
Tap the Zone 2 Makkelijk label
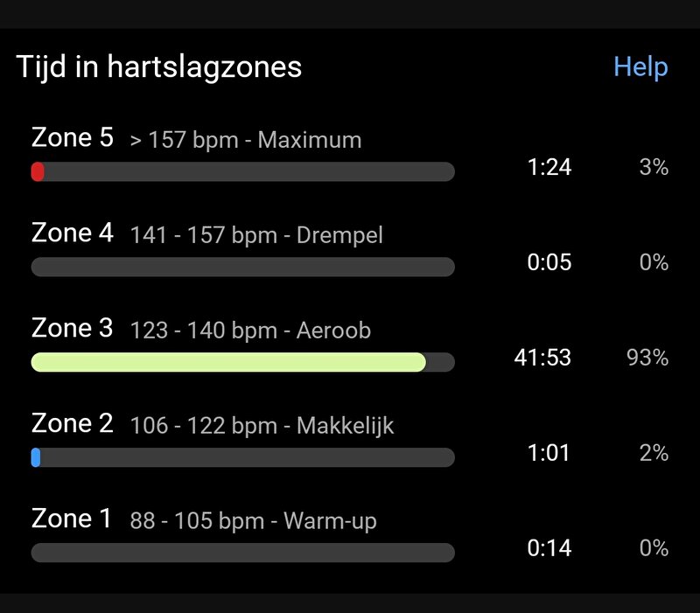(x=213, y=424)
